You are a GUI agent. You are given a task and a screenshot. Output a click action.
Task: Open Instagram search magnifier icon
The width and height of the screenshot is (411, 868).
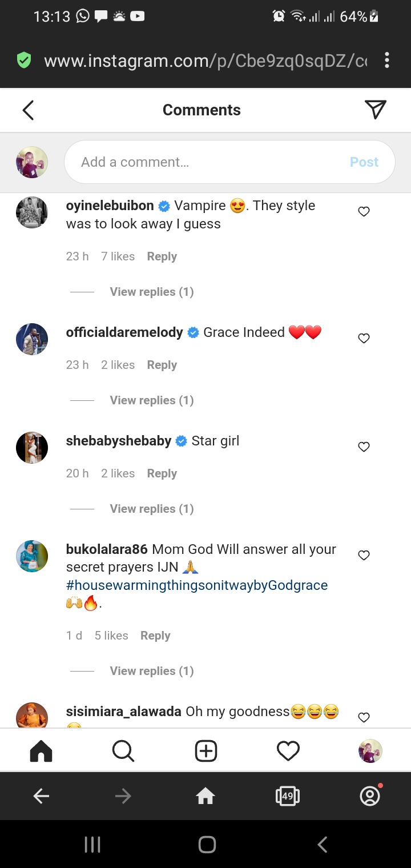coord(123,751)
